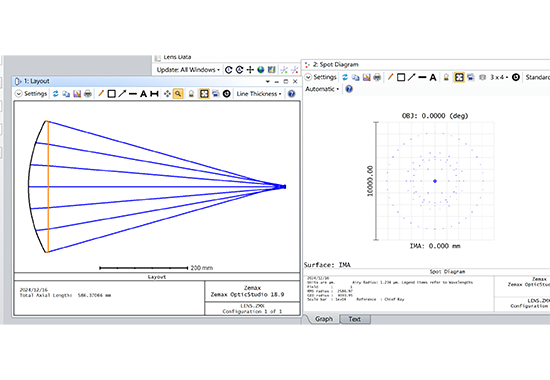Pick the arrow annotation tool in Spot Diagram

pyautogui.click(x=411, y=77)
